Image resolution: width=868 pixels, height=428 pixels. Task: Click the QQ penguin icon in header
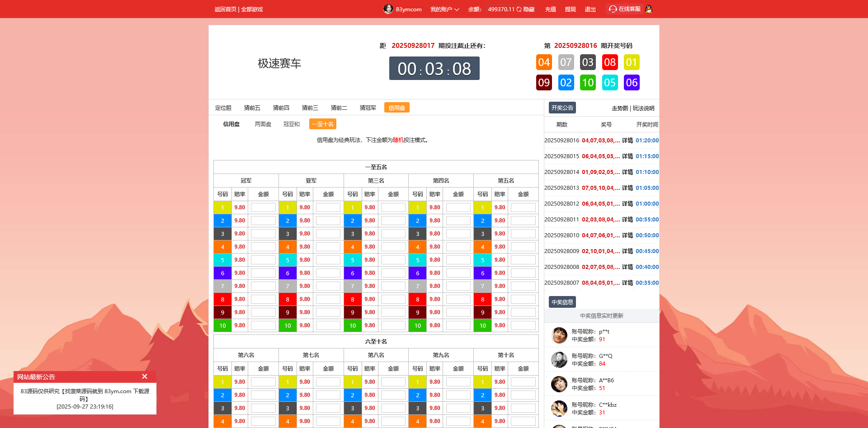coord(649,9)
